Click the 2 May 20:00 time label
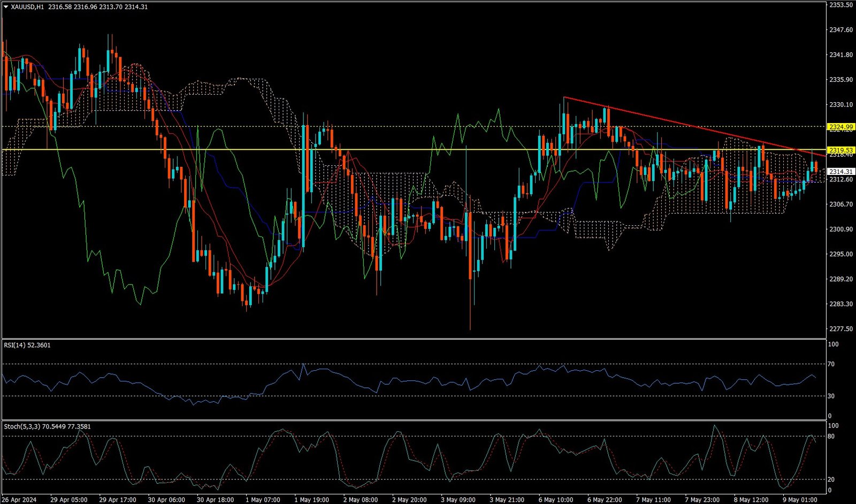The height and width of the screenshot is (504, 856). [409, 500]
